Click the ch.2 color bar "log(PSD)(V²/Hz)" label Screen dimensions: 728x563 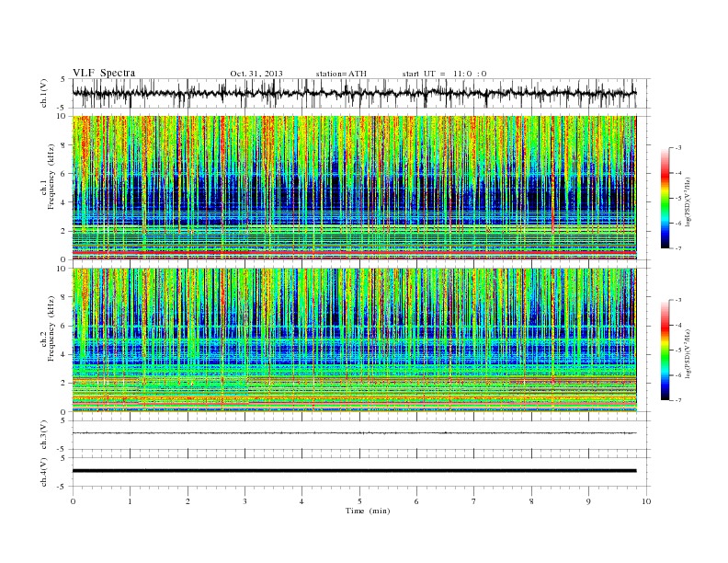[688, 353]
